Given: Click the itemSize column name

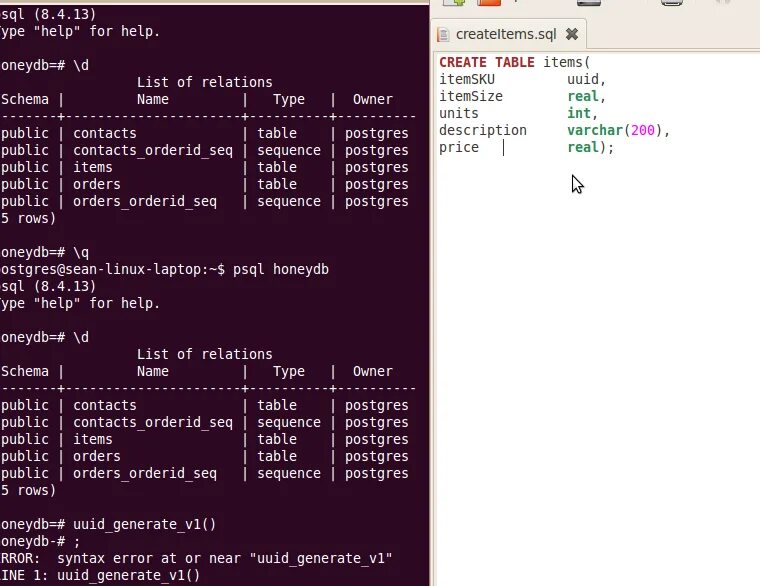Looking at the screenshot, I should [471, 96].
